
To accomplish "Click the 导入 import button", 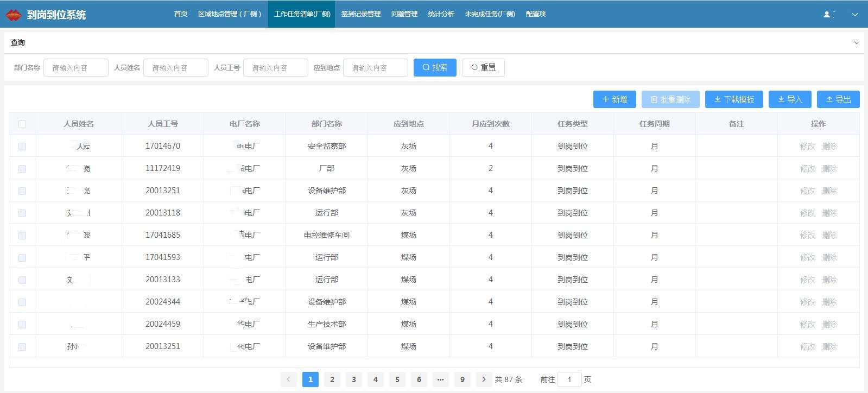I will point(790,99).
